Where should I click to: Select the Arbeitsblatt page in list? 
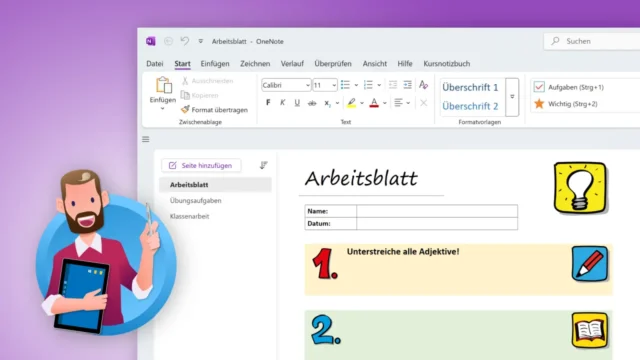tap(215, 184)
